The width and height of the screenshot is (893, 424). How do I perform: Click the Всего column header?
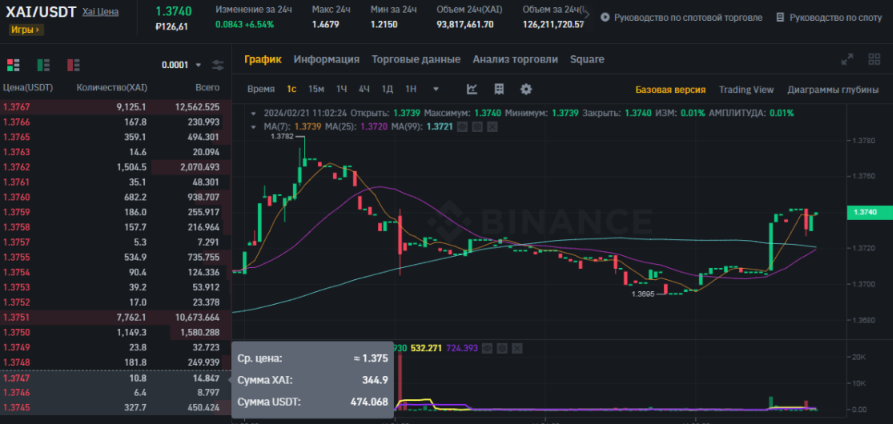point(208,88)
